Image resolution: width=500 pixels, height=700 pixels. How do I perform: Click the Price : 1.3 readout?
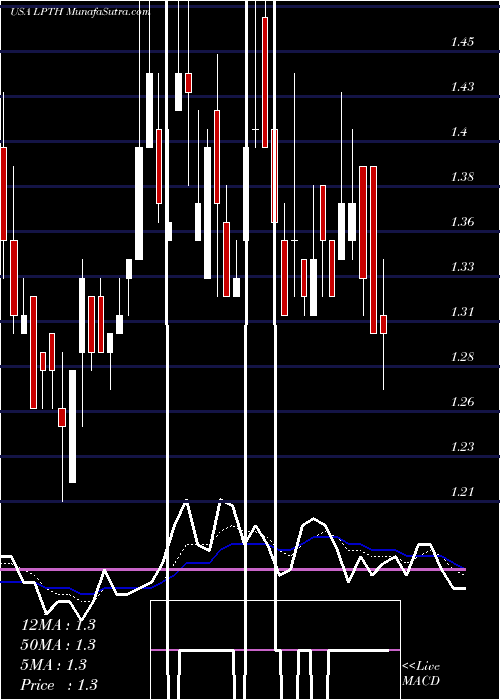[x=59, y=685]
